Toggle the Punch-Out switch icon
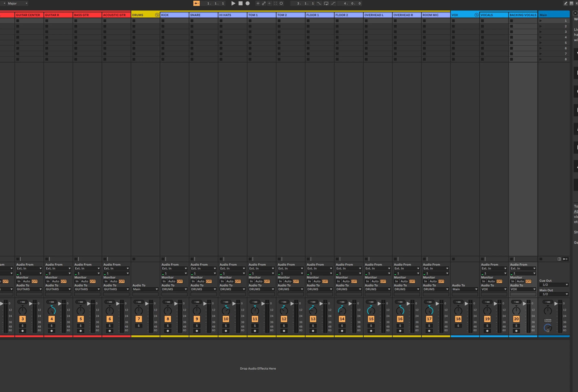Screen dimensions: 578x392 click(333, 3)
